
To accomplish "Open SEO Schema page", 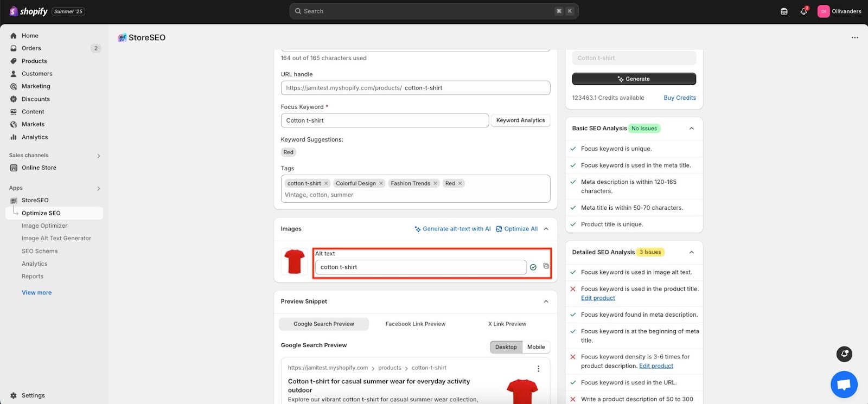I will [x=40, y=252].
